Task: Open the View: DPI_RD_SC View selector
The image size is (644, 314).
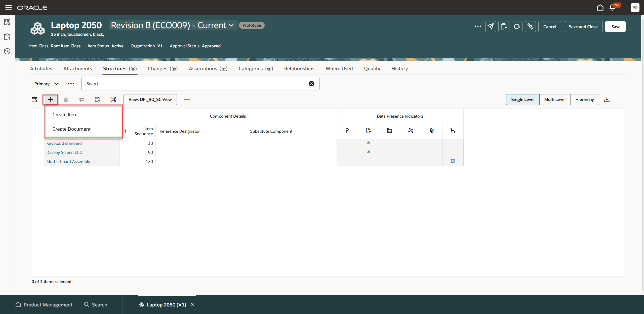Action: pyautogui.click(x=150, y=99)
